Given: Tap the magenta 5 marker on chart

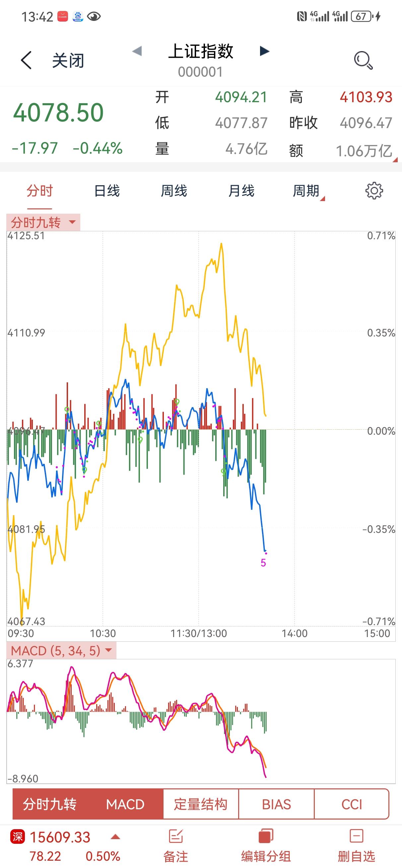Looking at the screenshot, I should pos(263,562).
